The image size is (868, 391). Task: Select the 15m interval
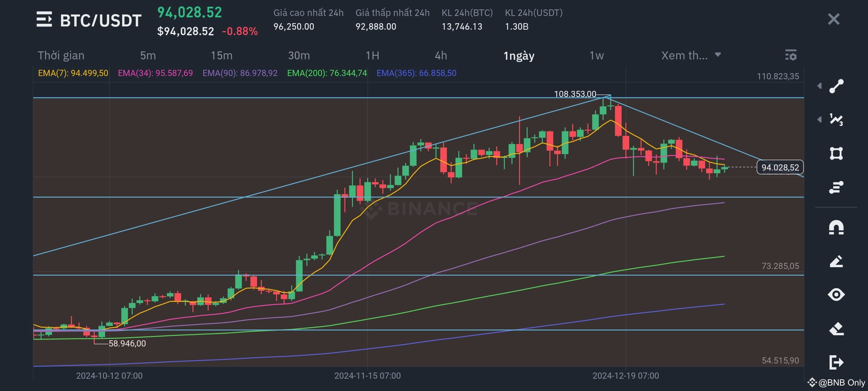[x=222, y=56]
